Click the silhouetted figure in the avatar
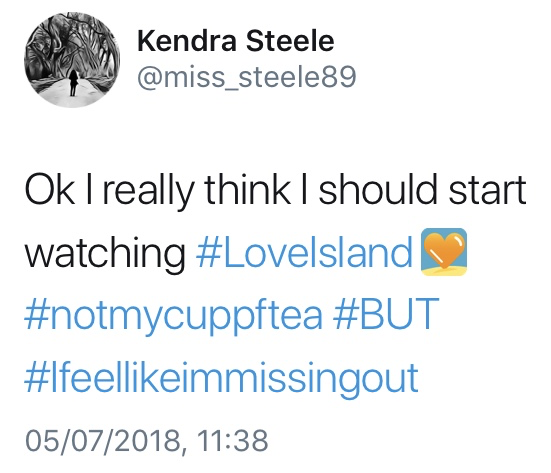The image size is (551, 473). 73,83
